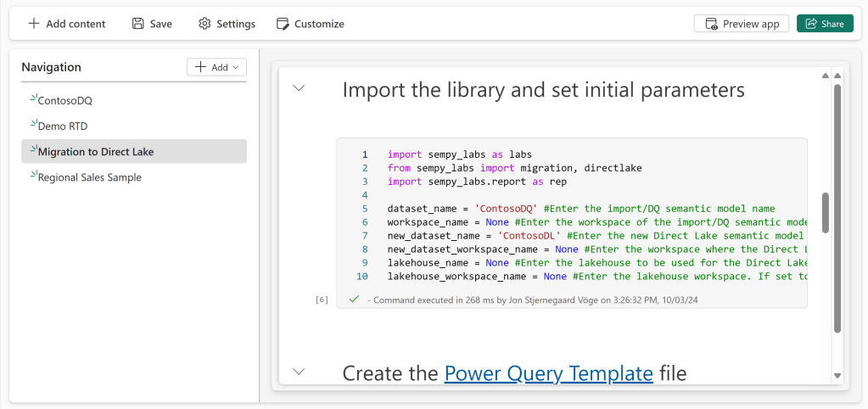The image size is (868, 409).
Task: Open the Power Query Template link
Action: pyautogui.click(x=548, y=373)
